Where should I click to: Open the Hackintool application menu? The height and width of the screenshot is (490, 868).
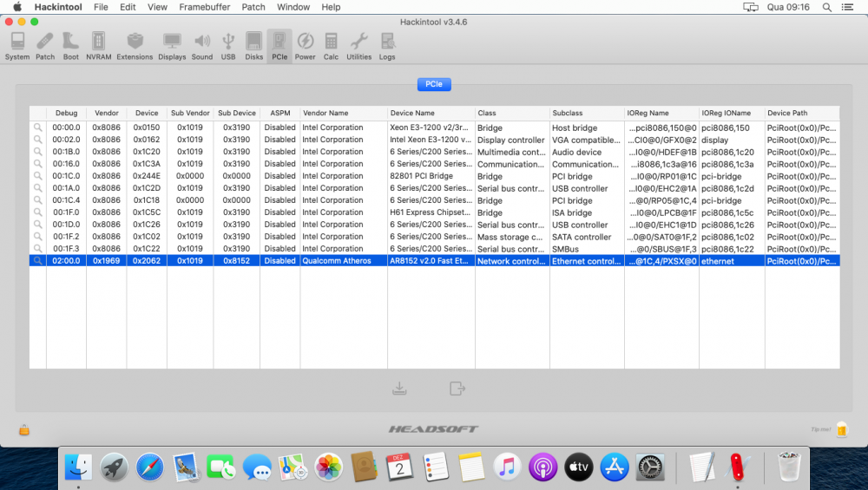[x=58, y=7]
